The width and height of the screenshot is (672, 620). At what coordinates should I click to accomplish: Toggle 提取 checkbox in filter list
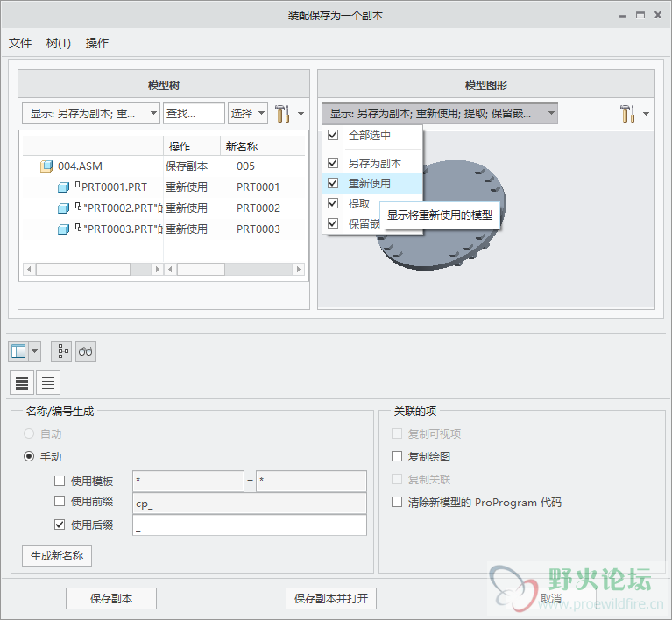(x=333, y=203)
